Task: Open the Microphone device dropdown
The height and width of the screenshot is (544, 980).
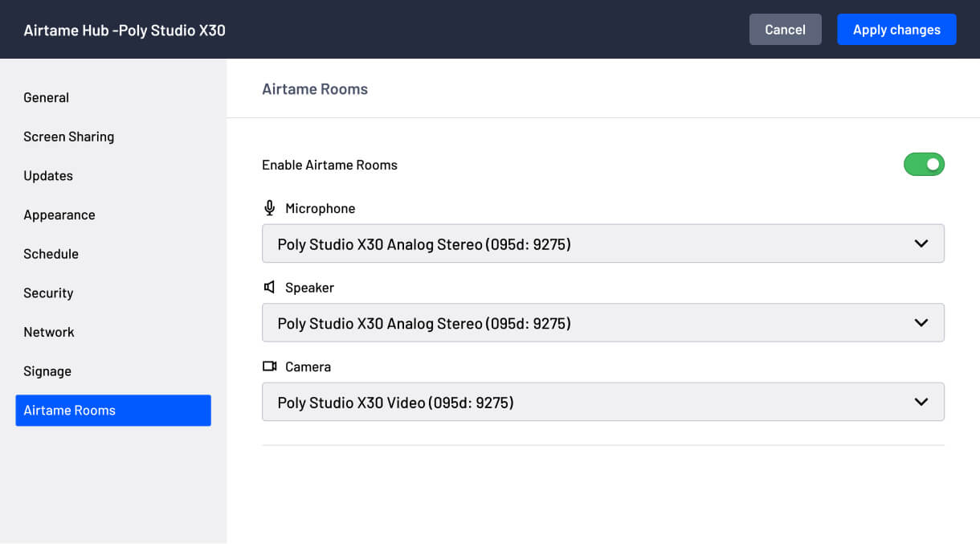Action: point(603,243)
